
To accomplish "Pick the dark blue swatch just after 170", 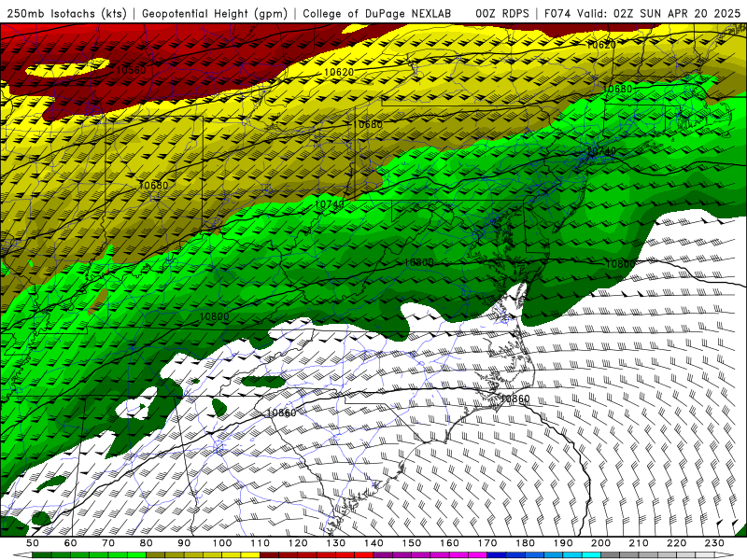I will (x=497, y=555).
